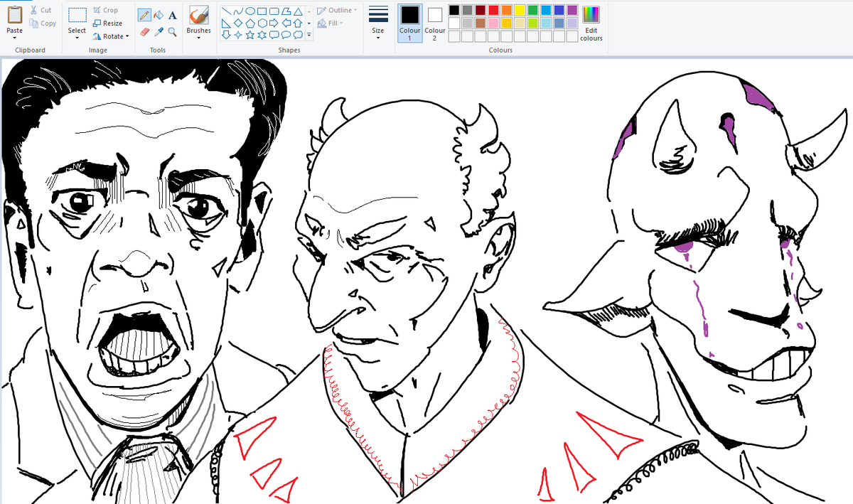This screenshot has width=853, height=504.
Task: Choose the Hexagon shape
Action: tap(262, 23)
